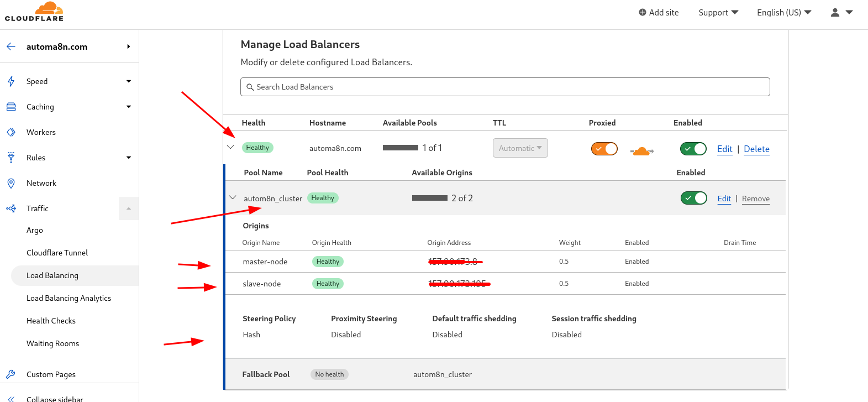The image size is (868, 402).
Task: Click Remove for autom8n_cluster pool
Action: 756,199
